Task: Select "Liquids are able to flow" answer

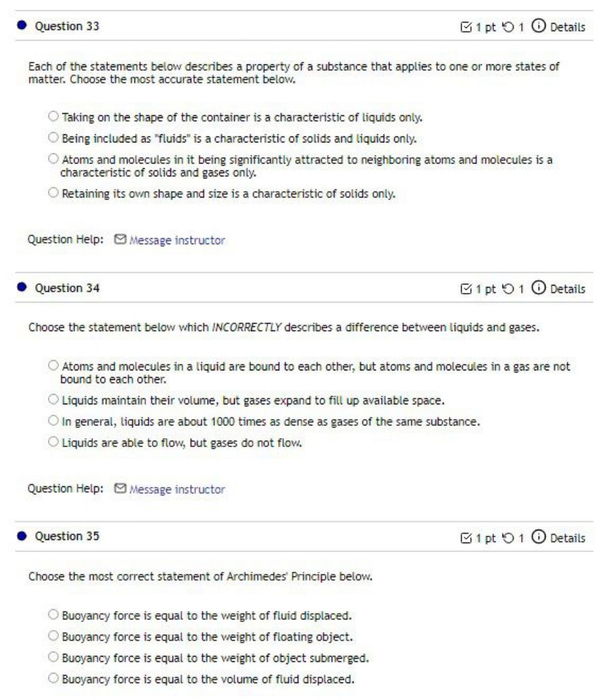Action: click(53, 444)
